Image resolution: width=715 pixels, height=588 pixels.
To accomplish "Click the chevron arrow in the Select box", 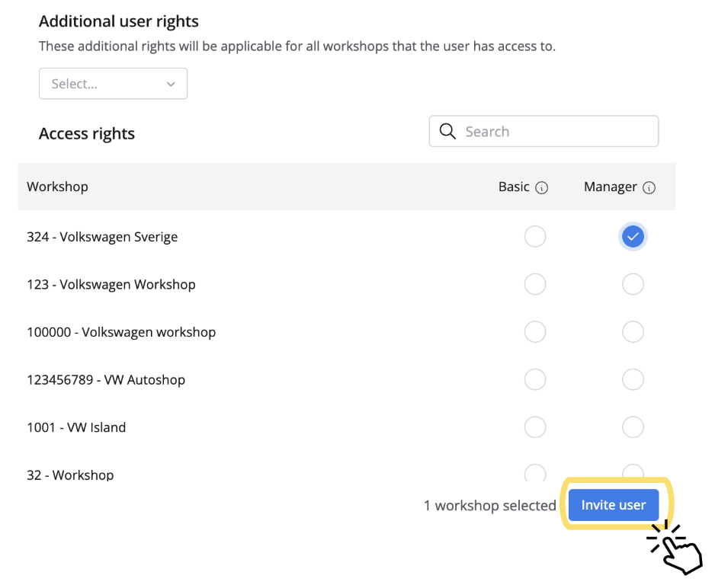I will (171, 84).
